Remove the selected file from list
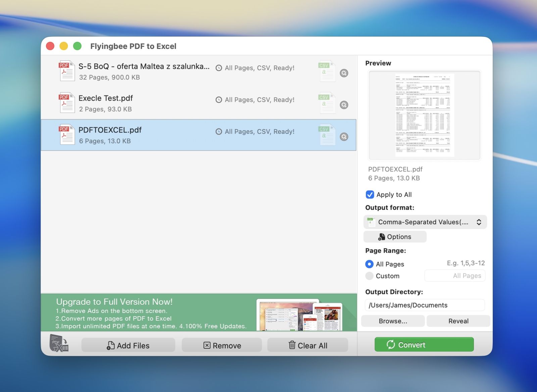The image size is (537, 392). coord(222,345)
